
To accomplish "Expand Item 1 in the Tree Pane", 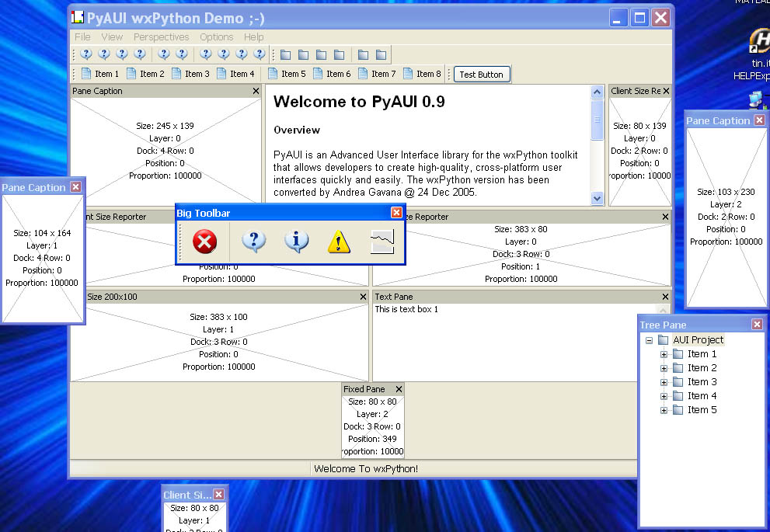I will [x=664, y=354].
